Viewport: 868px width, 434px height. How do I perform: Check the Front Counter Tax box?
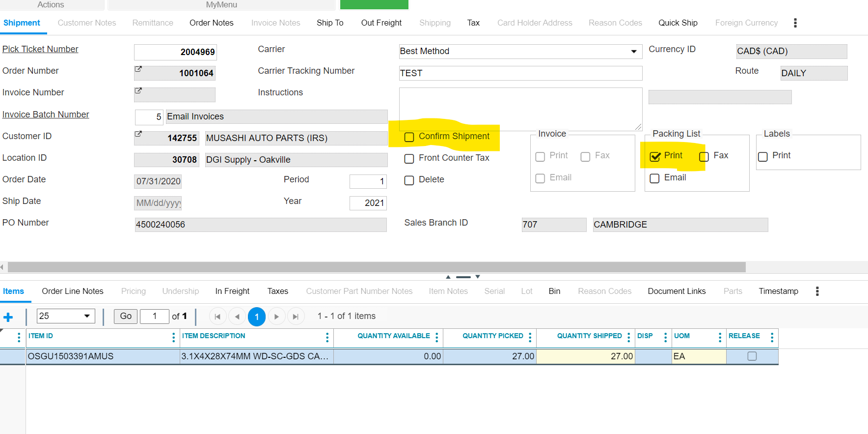(409, 159)
